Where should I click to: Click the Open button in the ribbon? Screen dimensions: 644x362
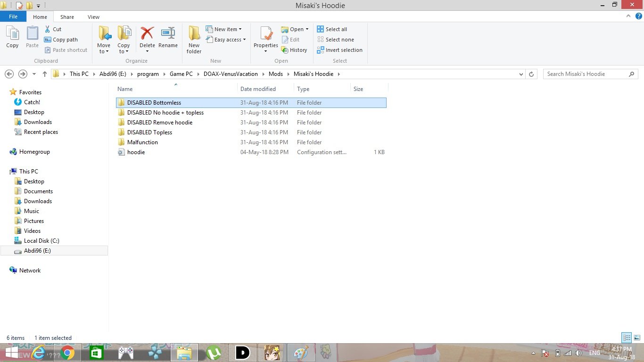(295, 29)
